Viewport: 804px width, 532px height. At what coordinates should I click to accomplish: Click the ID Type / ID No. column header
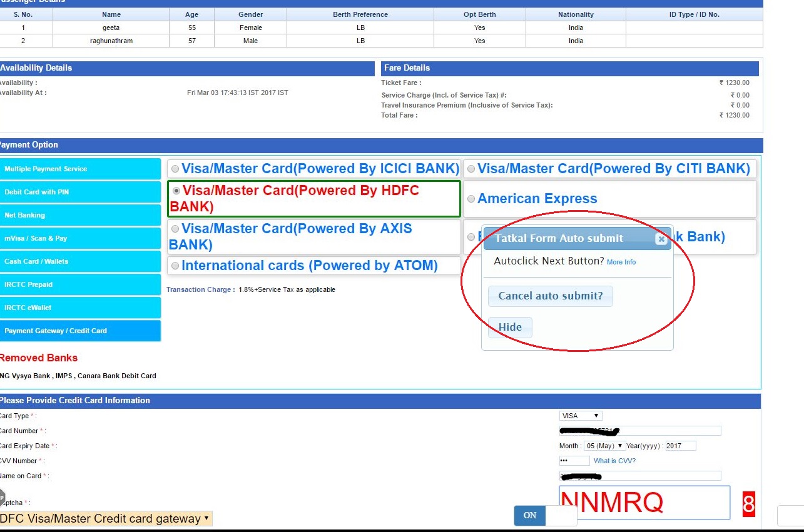[695, 14]
